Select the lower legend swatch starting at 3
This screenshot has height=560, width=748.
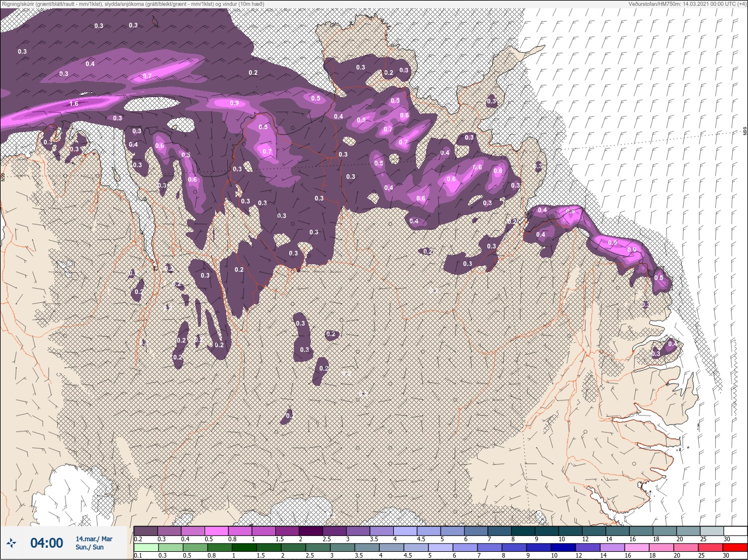[342, 548]
